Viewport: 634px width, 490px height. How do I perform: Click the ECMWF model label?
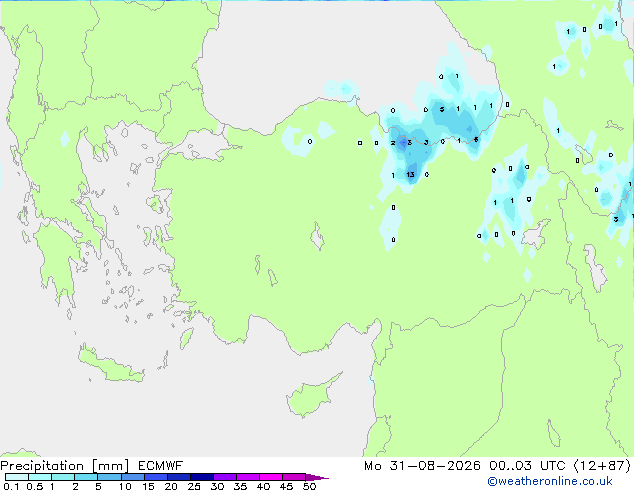coord(161,466)
